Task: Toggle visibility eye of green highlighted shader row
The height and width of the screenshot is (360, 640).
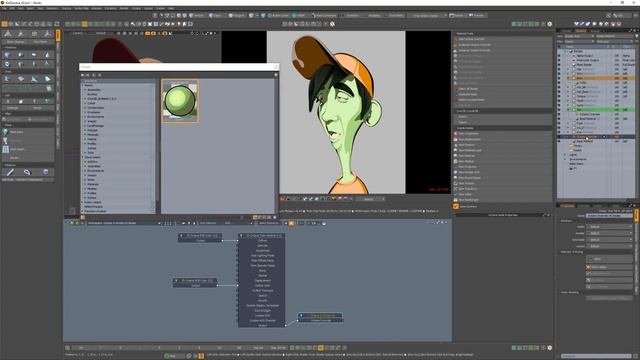Action: [x=559, y=110]
